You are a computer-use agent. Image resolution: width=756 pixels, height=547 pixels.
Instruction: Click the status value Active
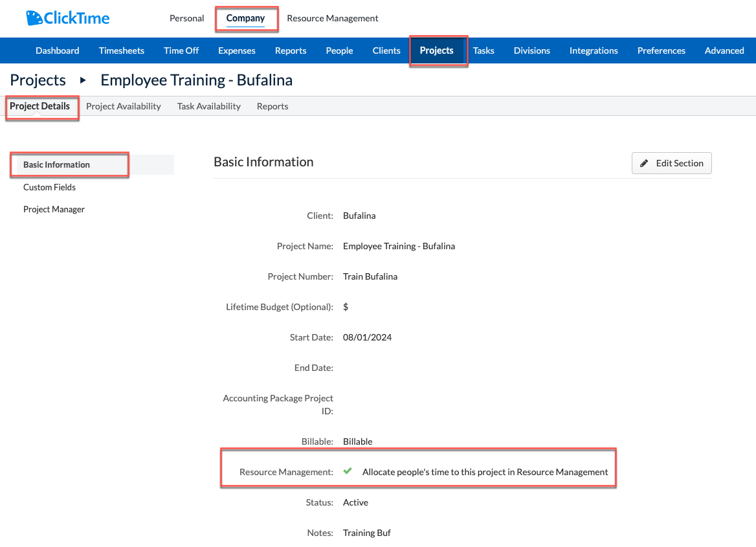355,502
